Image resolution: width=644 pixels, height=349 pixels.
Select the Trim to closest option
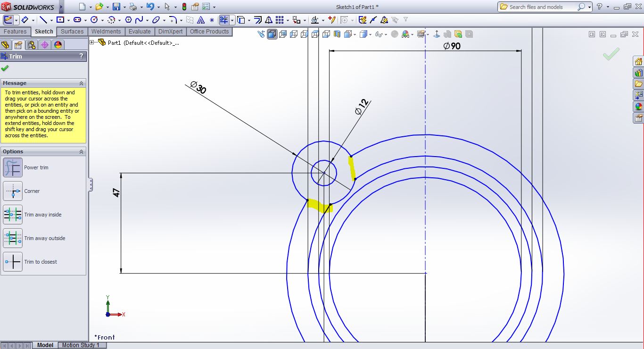click(x=13, y=262)
